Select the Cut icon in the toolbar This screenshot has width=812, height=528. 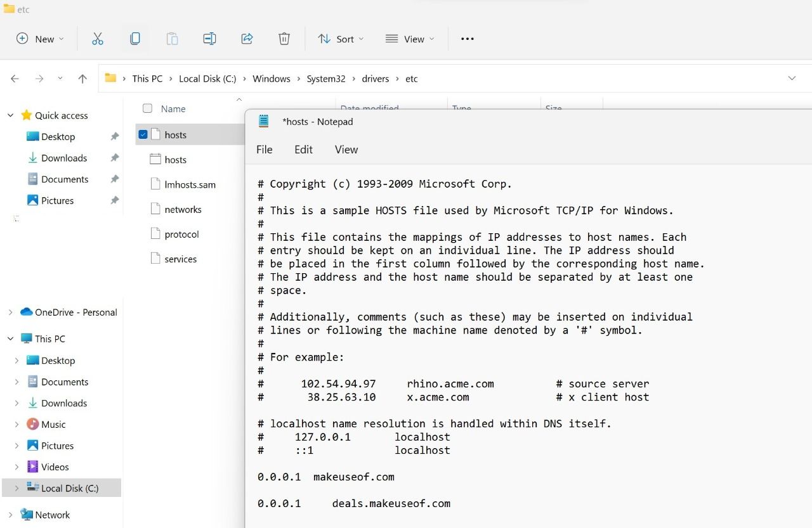[x=98, y=39]
